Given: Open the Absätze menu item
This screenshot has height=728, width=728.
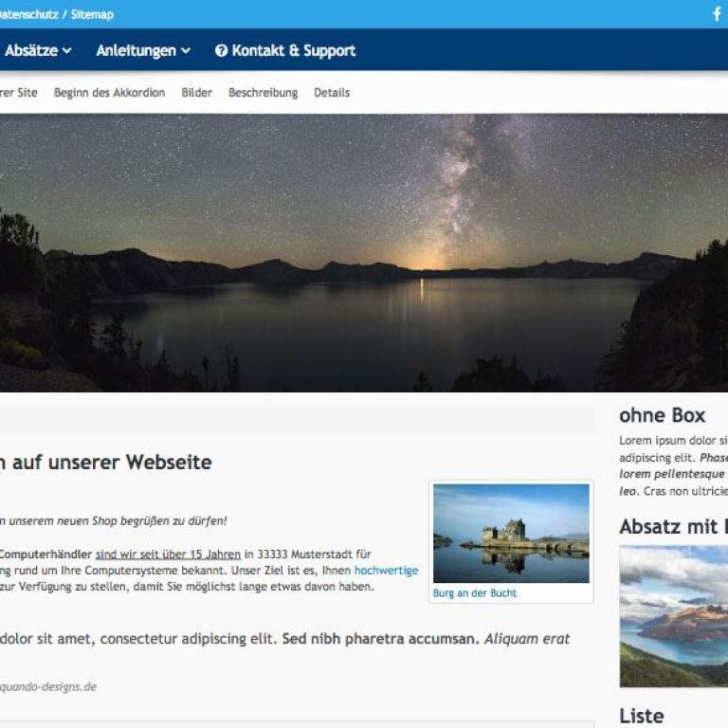Looking at the screenshot, I should pos(31,50).
